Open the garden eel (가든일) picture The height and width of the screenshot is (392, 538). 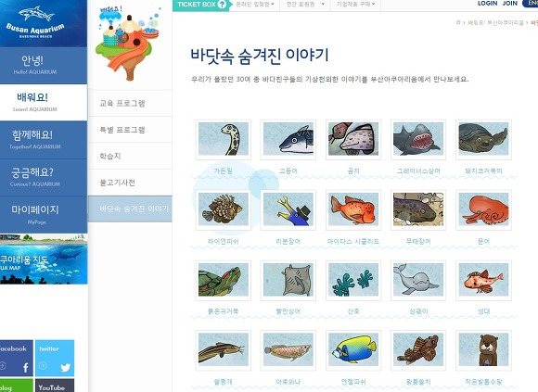pos(223,139)
